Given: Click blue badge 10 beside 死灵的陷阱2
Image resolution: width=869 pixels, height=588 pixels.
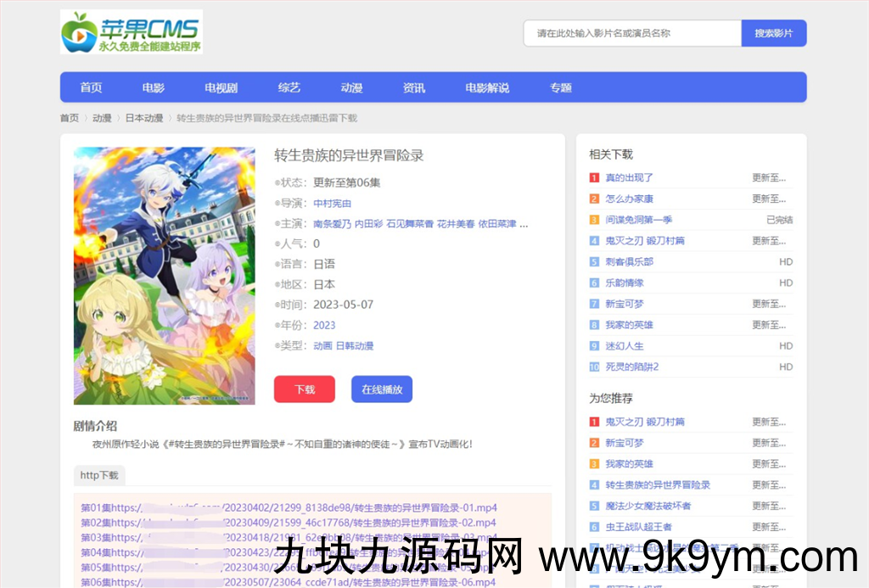Looking at the screenshot, I should (x=594, y=367).
